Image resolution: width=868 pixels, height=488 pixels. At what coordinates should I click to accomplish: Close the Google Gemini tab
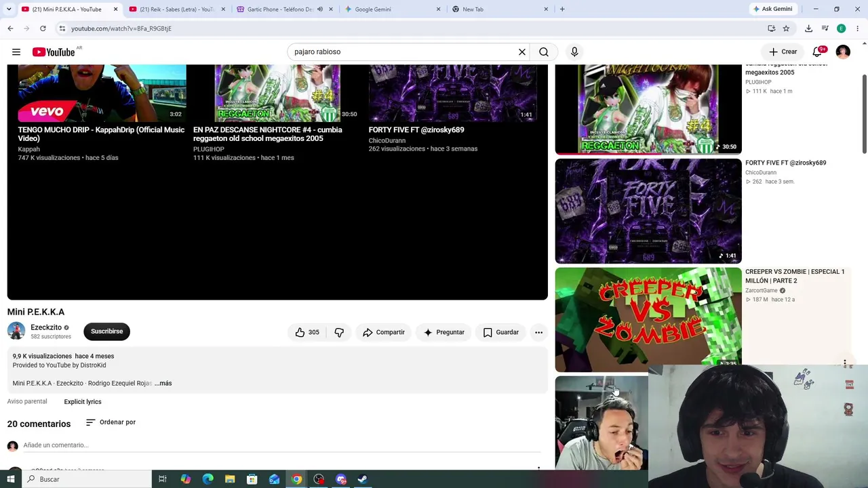point(438,9)
